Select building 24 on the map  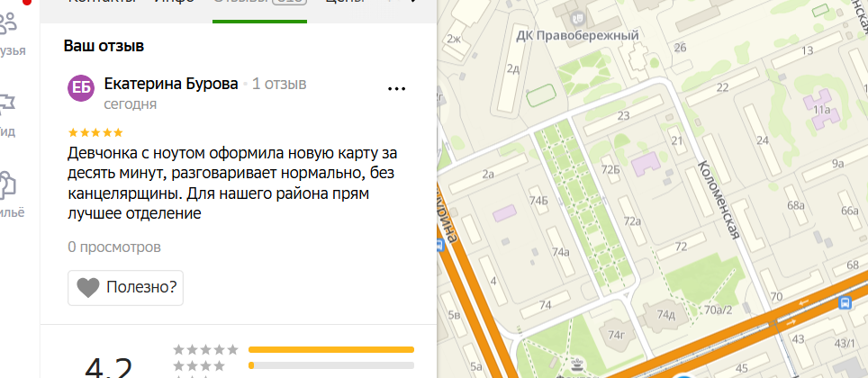(x=764, y=140)
